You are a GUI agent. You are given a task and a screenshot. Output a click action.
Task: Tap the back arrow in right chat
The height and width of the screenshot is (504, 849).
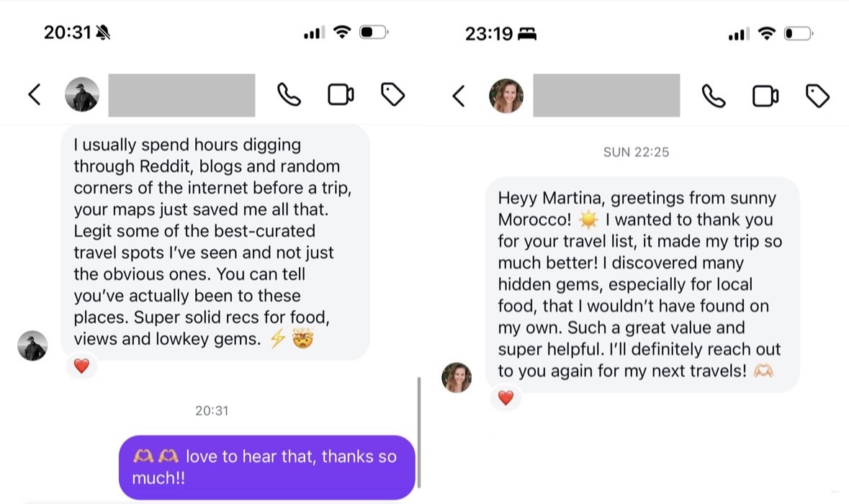point(459,95)
